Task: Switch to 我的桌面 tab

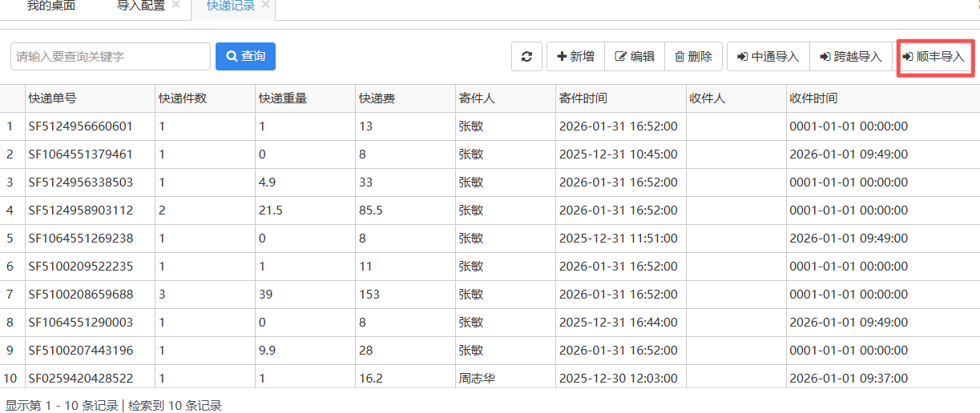Action: coord(51,6)
